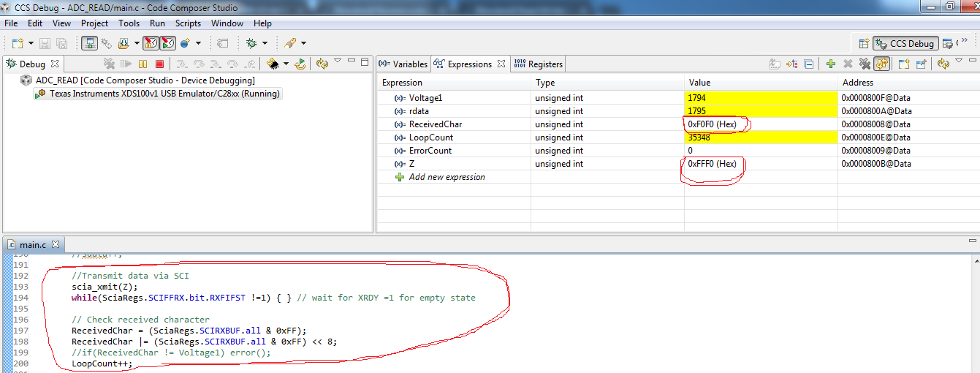
Task: Open the CPU reset dropdown arrow in Debug view
Action: tap(286, 64)
